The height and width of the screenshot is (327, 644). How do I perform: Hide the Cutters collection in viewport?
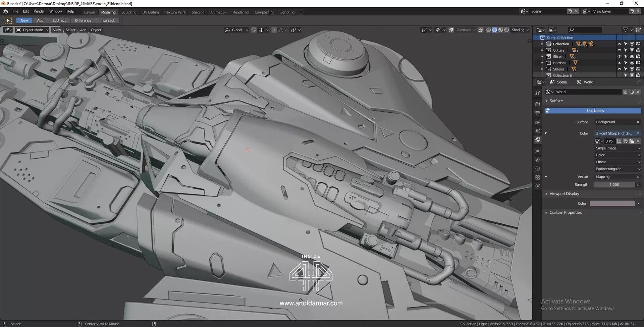coord(619,50)
